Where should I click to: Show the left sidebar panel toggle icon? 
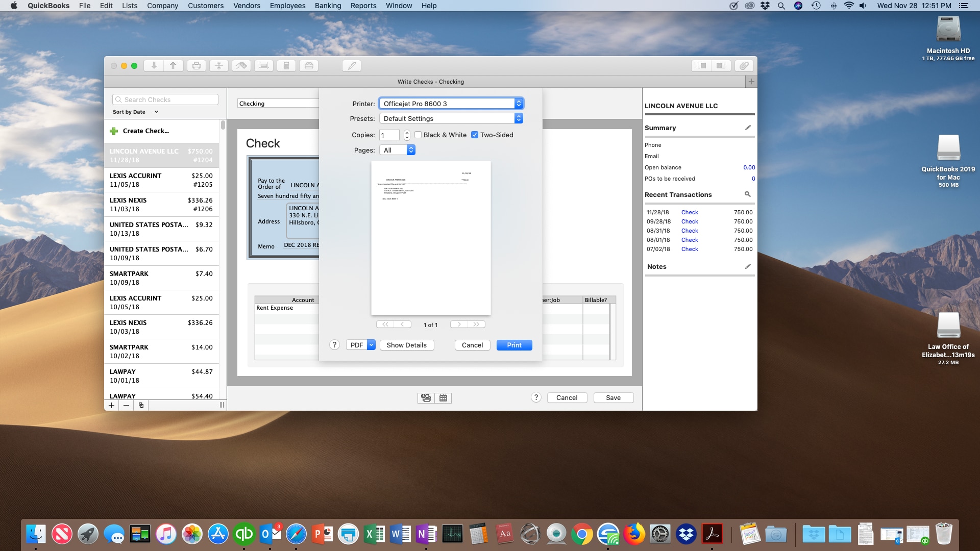702,66
